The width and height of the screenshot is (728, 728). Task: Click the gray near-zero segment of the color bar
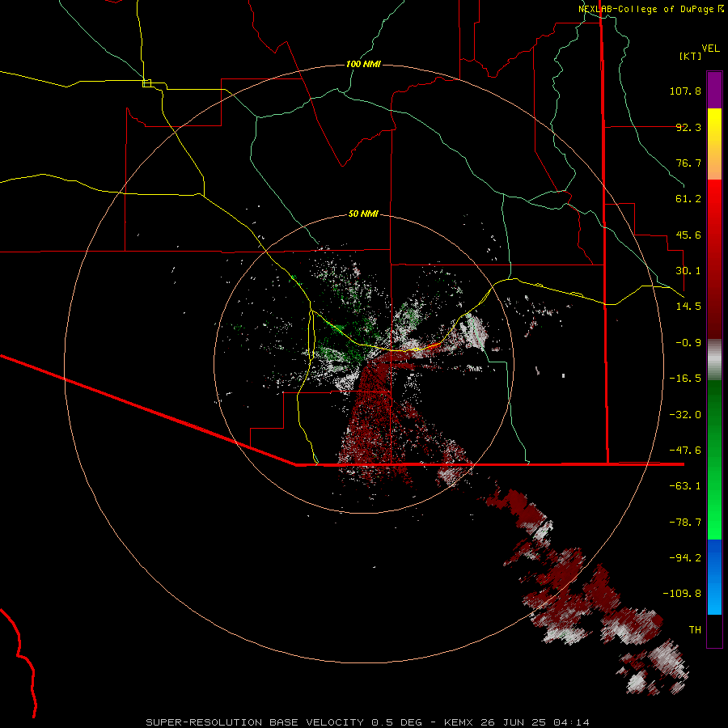pyautogui.click(x=714, y=360)
